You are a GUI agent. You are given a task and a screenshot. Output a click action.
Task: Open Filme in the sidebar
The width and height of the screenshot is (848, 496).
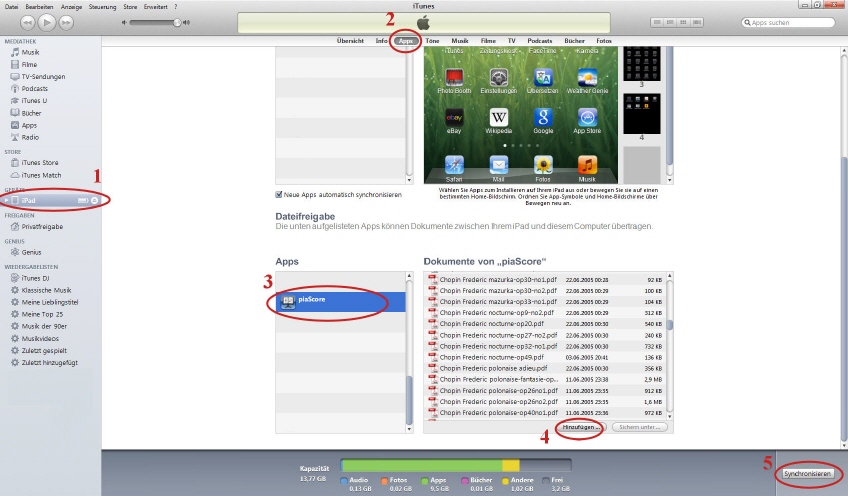click(29, 64)
